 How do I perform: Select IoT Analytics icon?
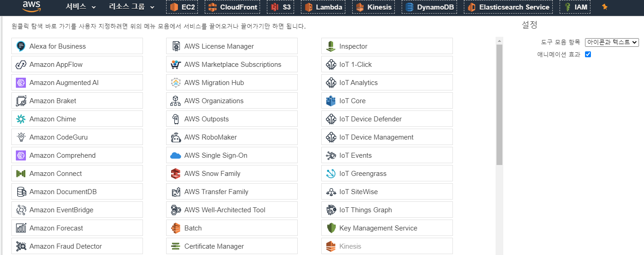pos(331,82)
